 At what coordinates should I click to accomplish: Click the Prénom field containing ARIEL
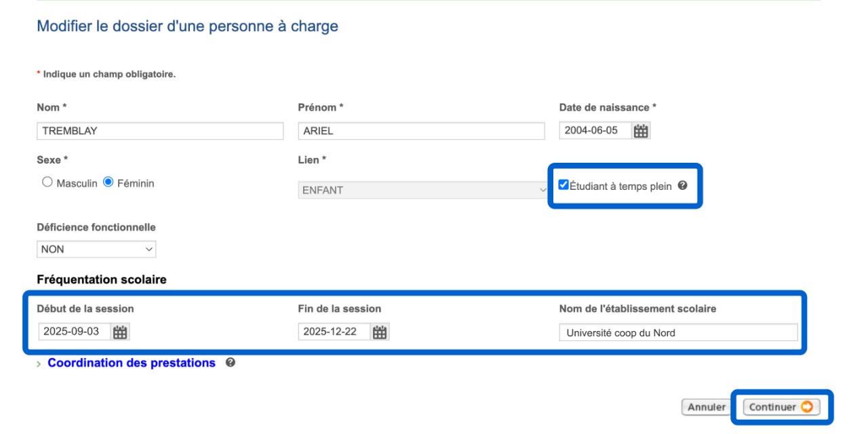[x=421, y=131]
